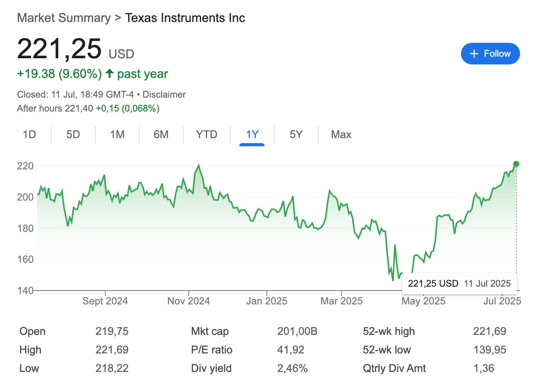537x392 pixels.
Task: Click the 'Nov 2024' axis label
Action: (188, 301)
